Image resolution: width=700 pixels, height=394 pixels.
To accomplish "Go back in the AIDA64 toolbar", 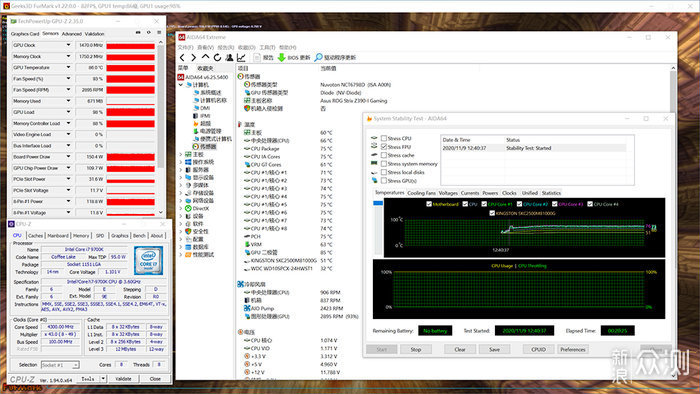I will [182, 58].
